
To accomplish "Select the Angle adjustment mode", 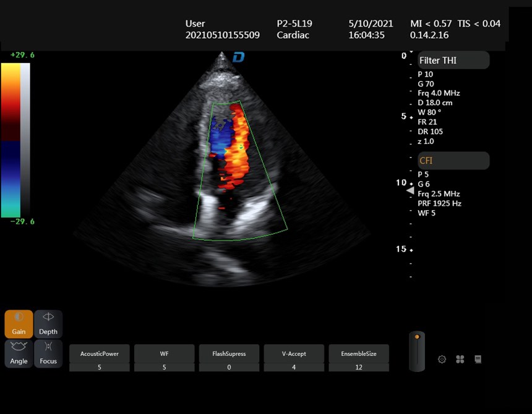I will (x=19, y=353).
